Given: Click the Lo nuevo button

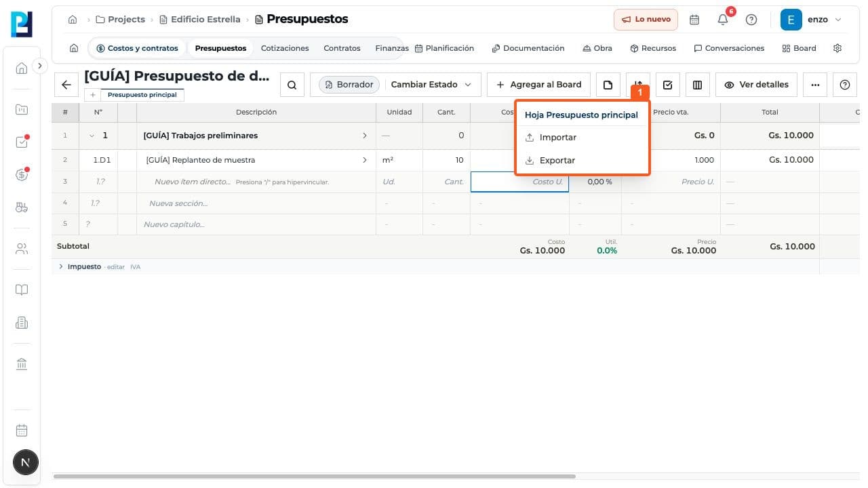Looking at the screenshot, I should click(646, 20).
